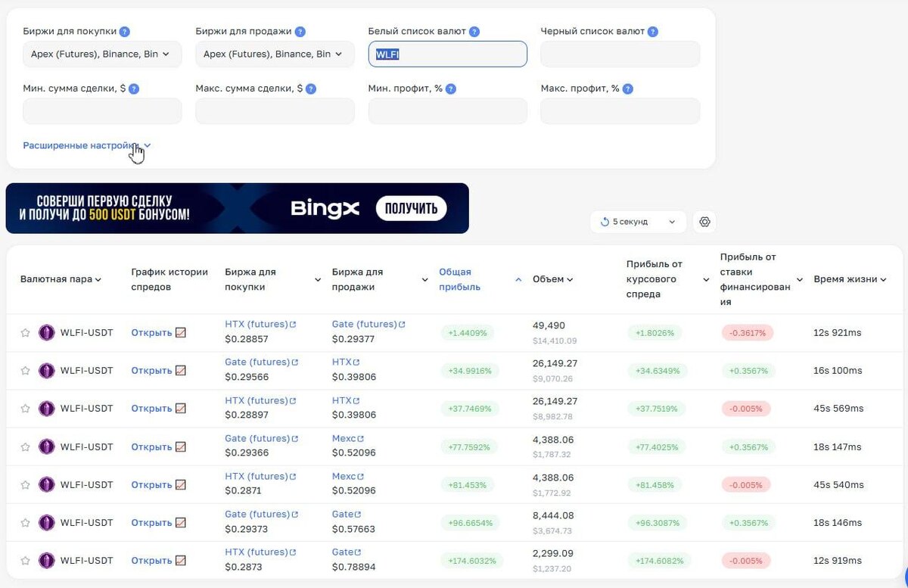Star the WLFI-USDT row with +96.6654% profit
The width and height of the screenshot is (908, 588).
25,523
